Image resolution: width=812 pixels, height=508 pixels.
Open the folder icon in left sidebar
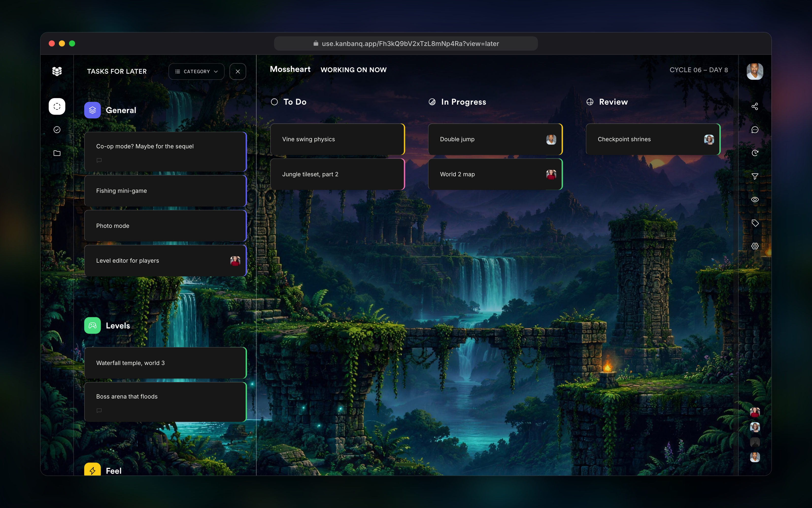pos(57,153)
